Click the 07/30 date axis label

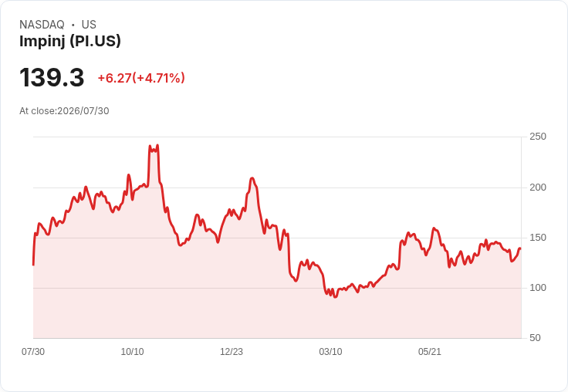click(33, 351)
